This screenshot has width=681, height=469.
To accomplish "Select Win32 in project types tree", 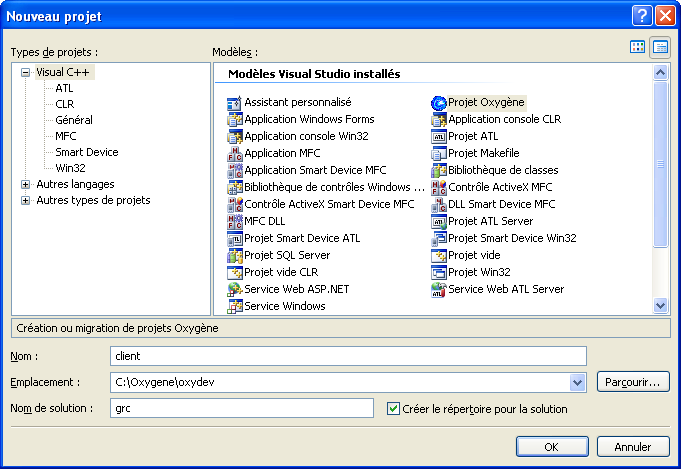I will click(x=70, y=168).
